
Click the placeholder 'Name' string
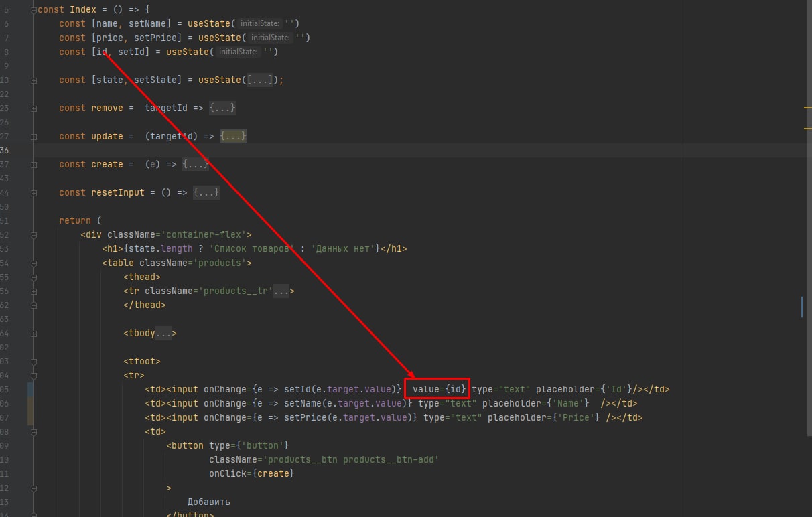coord(568,403)
